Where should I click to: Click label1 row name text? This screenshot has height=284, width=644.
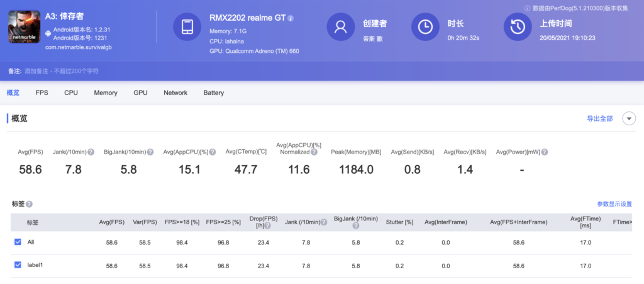[x=35, y=265]
